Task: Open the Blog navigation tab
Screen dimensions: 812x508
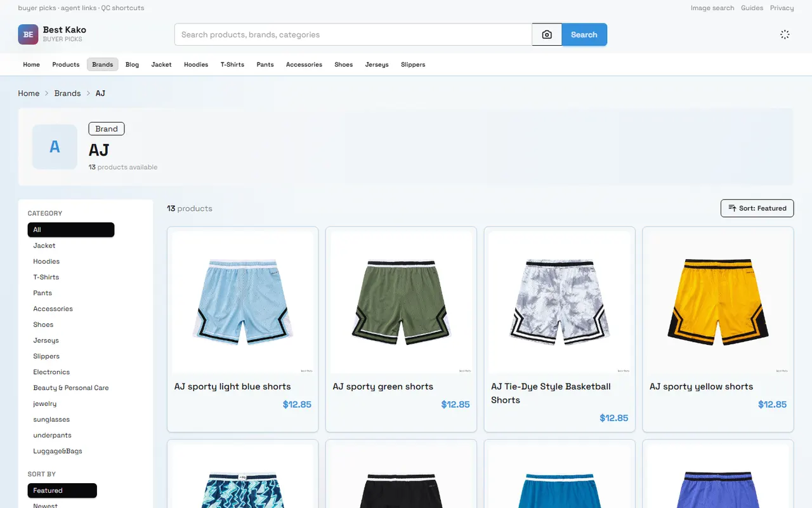Action: tap(133, 65)
